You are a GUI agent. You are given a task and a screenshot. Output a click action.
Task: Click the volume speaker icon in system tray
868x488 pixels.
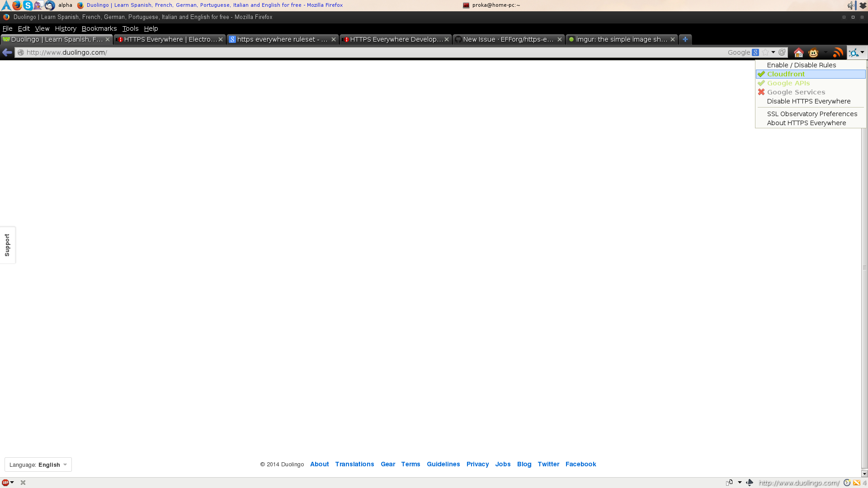(852, 5)
